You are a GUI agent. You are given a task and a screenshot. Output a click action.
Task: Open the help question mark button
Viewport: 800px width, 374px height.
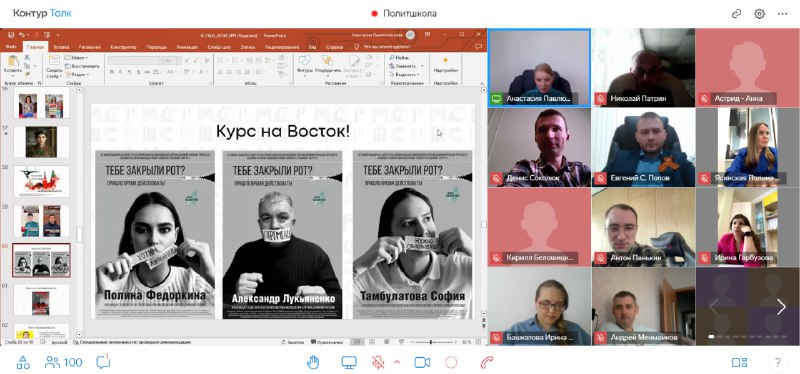click(778, 363)
